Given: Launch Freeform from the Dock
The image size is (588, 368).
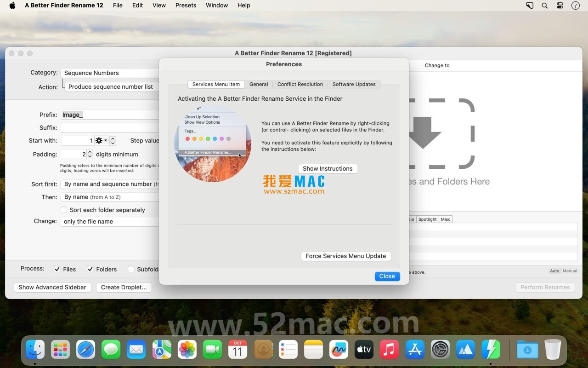Looking at the screenshot, I should click(339, 350).
